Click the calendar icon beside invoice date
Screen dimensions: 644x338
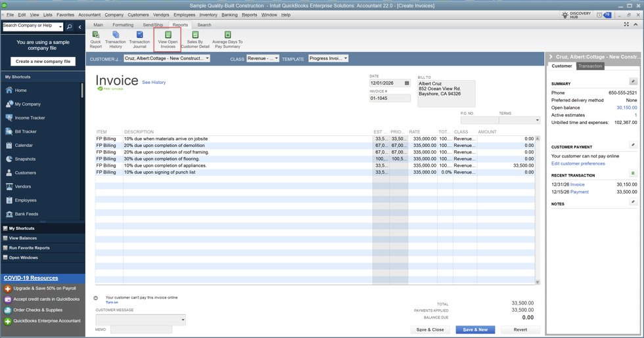(407, 83)
